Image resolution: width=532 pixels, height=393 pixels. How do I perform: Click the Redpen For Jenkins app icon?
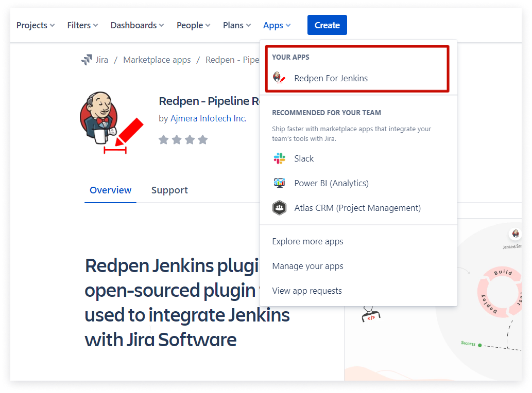(279, 78)
